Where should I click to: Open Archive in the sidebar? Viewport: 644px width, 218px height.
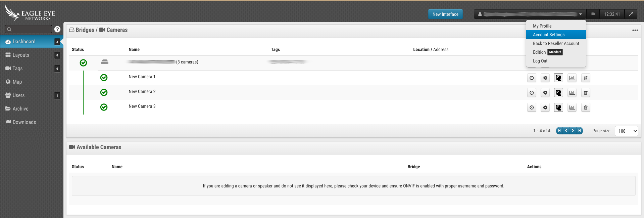[32, 109]
